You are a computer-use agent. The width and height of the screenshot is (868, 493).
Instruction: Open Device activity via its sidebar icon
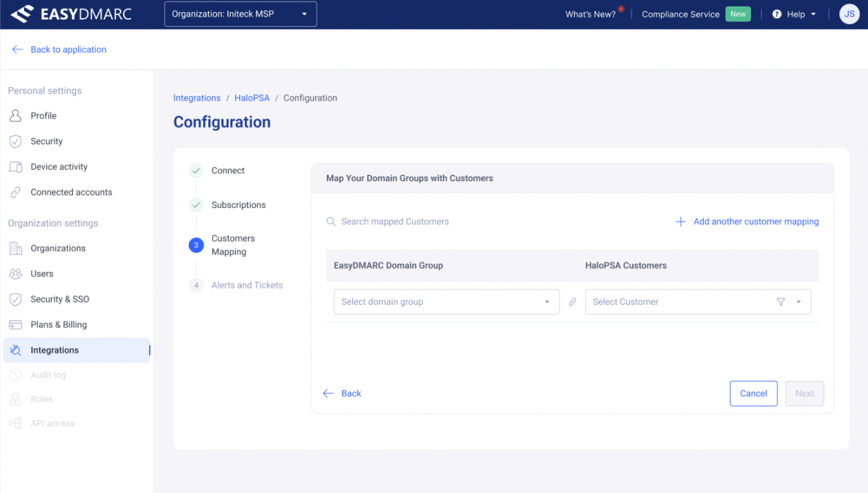[16, 167]
